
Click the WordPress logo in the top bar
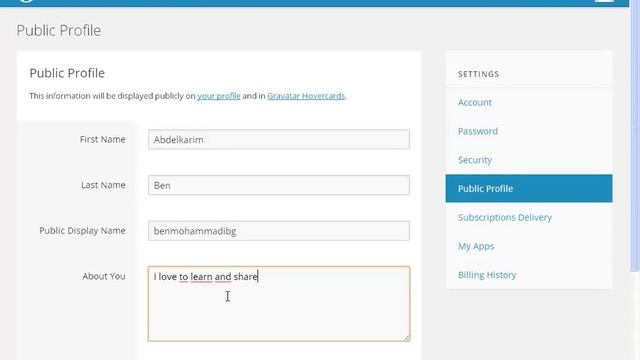25,1
